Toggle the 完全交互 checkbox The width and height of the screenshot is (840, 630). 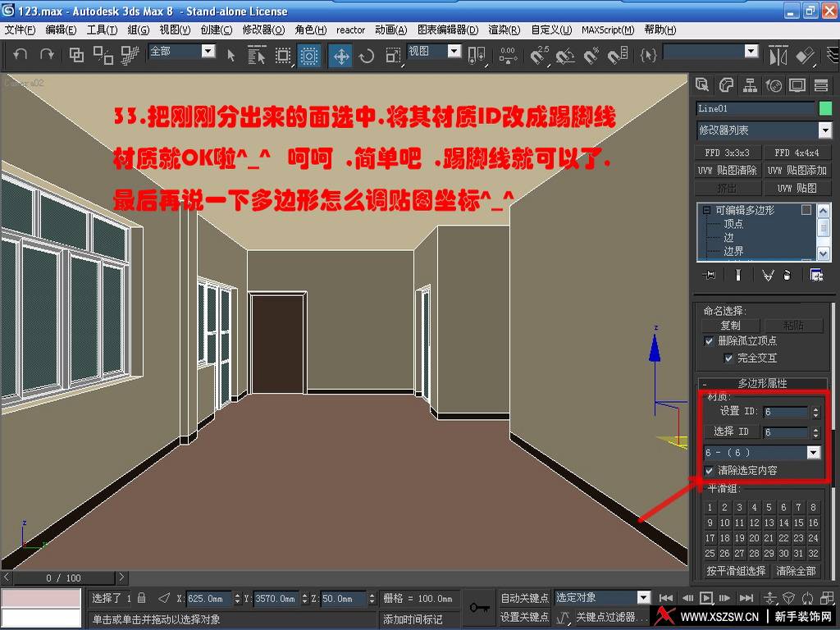pyautogui.click(x=728, y=358)
